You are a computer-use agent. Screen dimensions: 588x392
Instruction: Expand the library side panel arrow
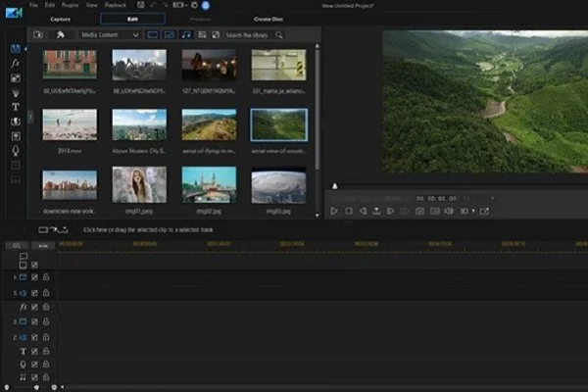pos(30,117)
